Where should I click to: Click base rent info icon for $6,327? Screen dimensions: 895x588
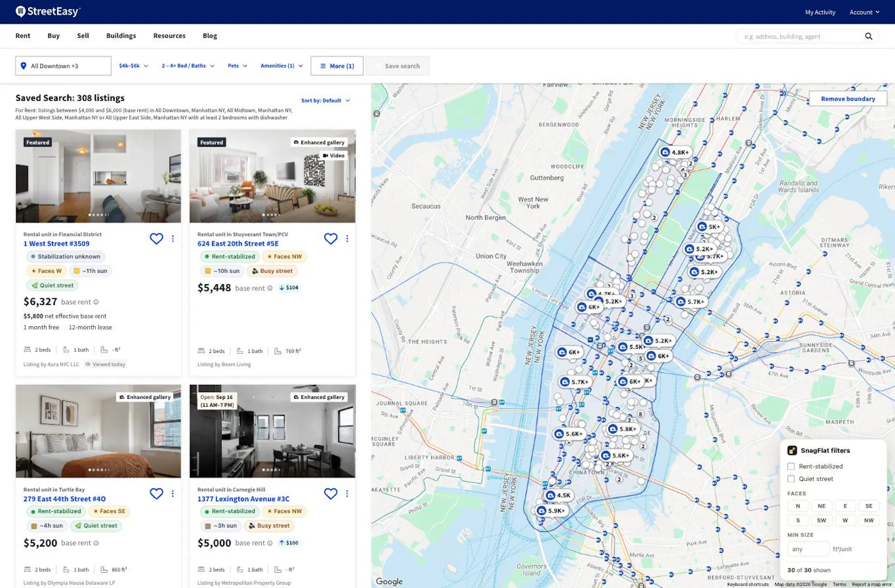[96, 302]
